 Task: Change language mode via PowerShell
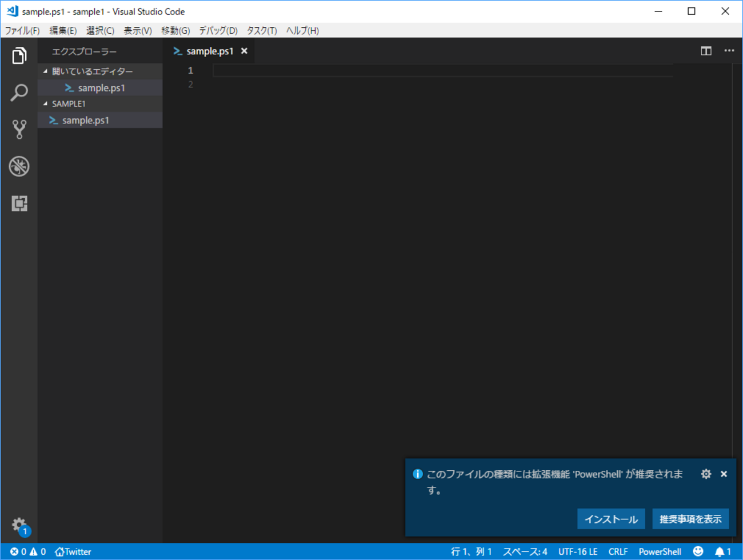pos(660,551)
